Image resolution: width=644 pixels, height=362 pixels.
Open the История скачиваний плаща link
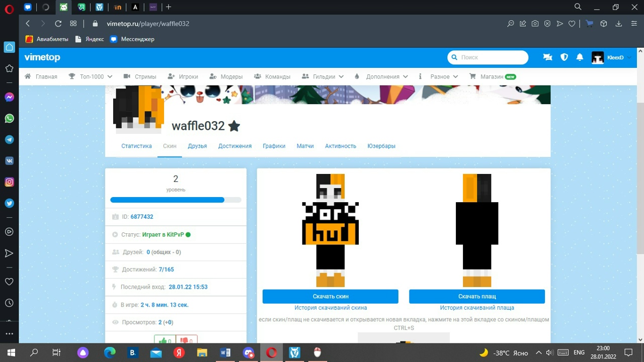tap(476, 308)
